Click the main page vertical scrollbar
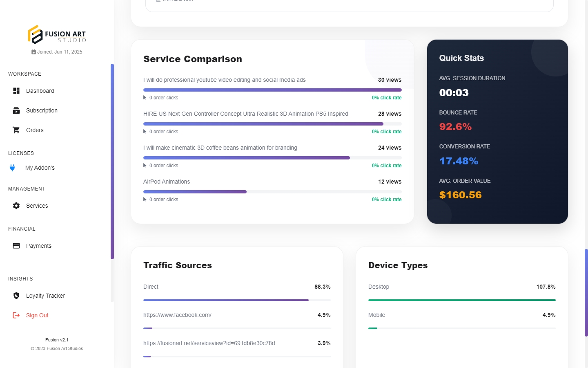The height and width of the screenshot is (368, 588). click(586, 292)
